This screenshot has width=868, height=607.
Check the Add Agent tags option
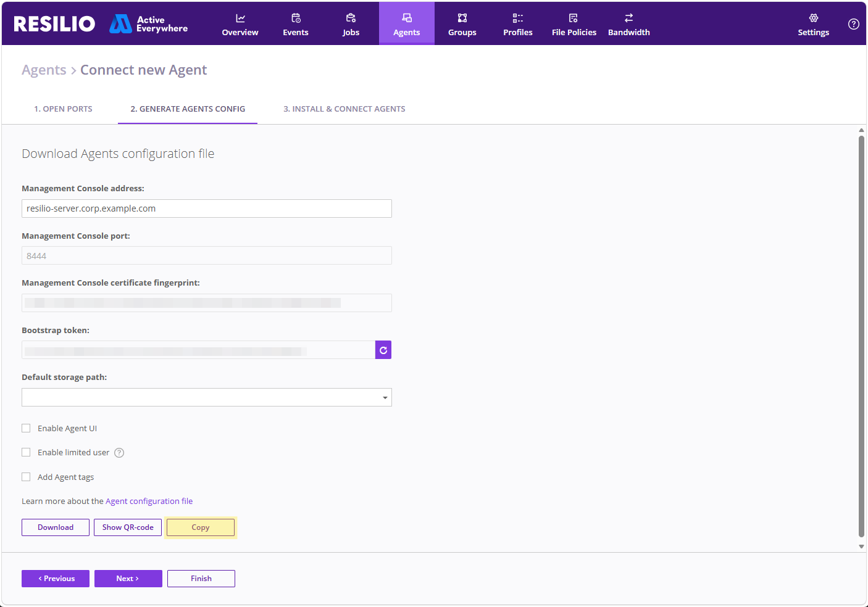[x=26, y=477]
